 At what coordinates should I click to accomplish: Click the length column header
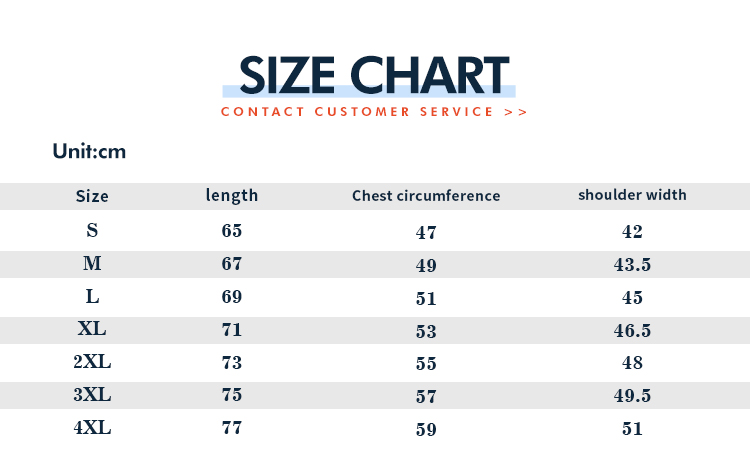(x=232, y=195)
